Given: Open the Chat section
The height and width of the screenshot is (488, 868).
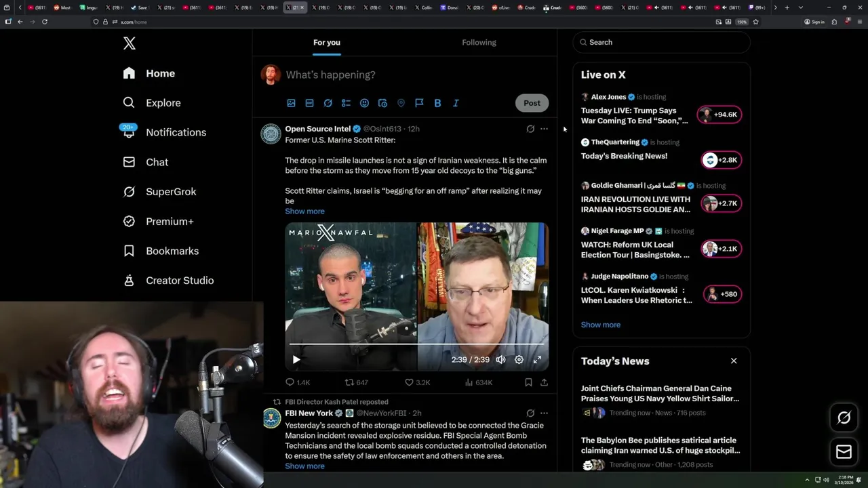Looking at the screenshot, I should click(x=146, y=162).
